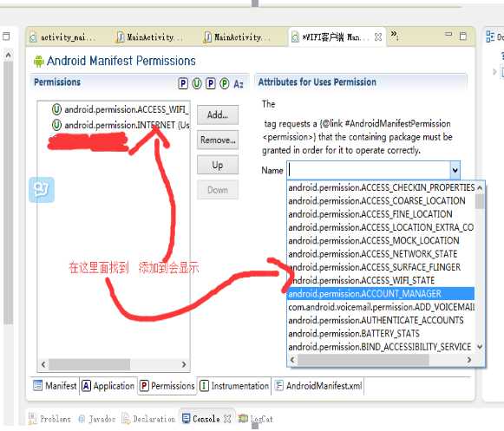Click the left panel restore icon
Viewport: 504px width, 431px height.
point(6,36)
